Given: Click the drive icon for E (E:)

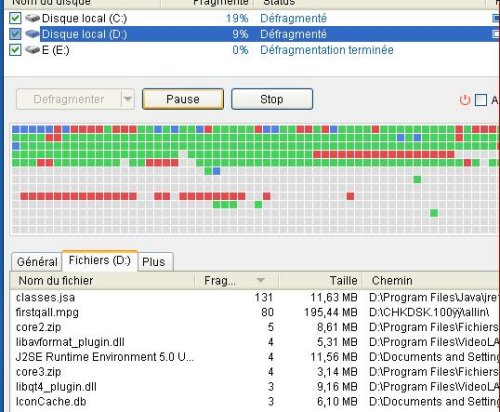Looking at the screenshot, I should pyautogui.click(x=32, y=50).
